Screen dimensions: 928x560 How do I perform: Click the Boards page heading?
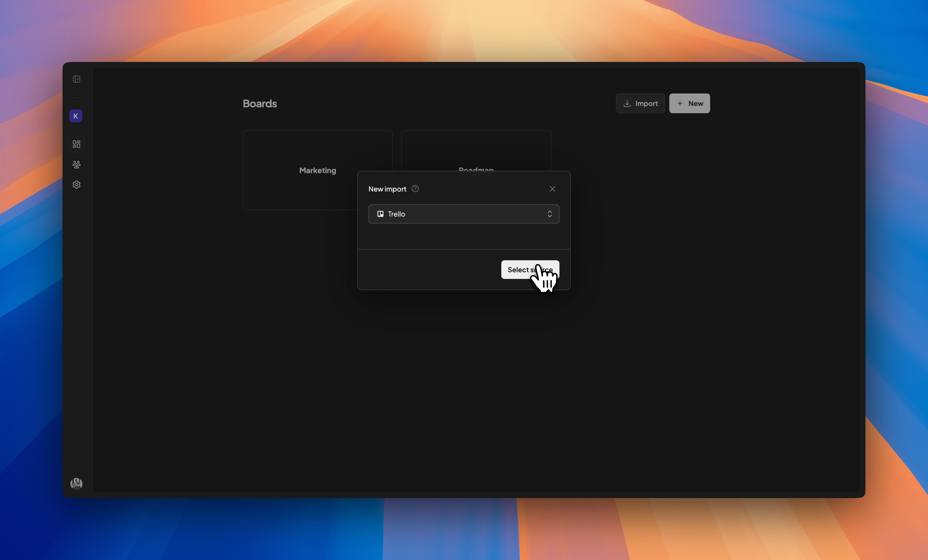click(x=260, y=103)
